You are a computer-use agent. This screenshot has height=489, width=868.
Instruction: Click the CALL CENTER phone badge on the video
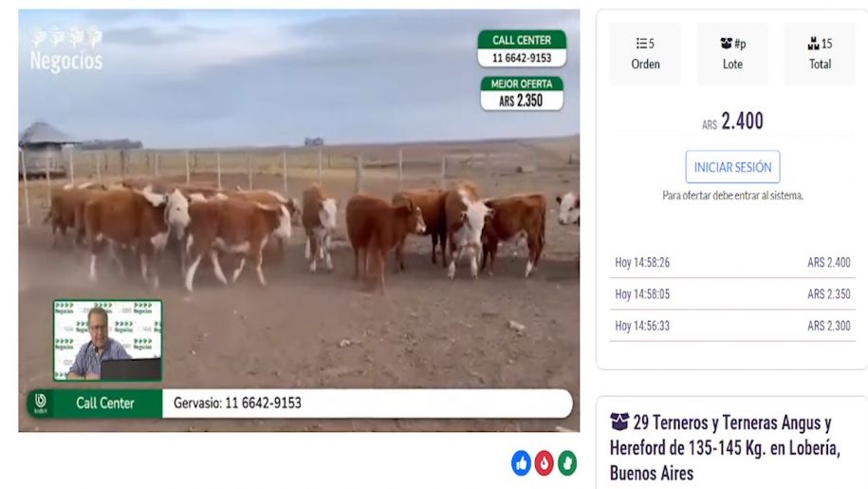522,48
